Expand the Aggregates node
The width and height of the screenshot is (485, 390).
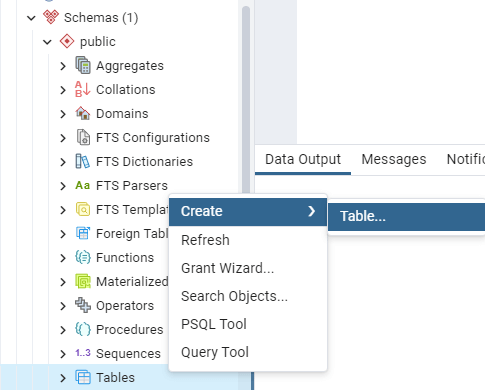[x=63, y=66]
